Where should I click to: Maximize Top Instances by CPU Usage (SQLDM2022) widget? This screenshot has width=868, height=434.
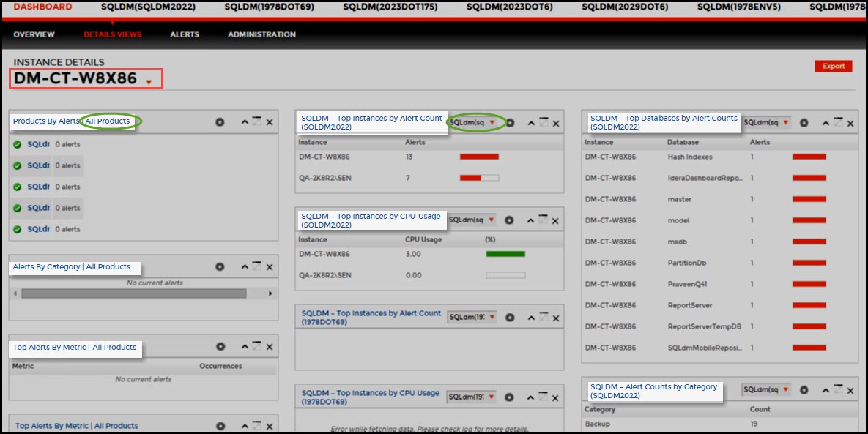point(543,220)
